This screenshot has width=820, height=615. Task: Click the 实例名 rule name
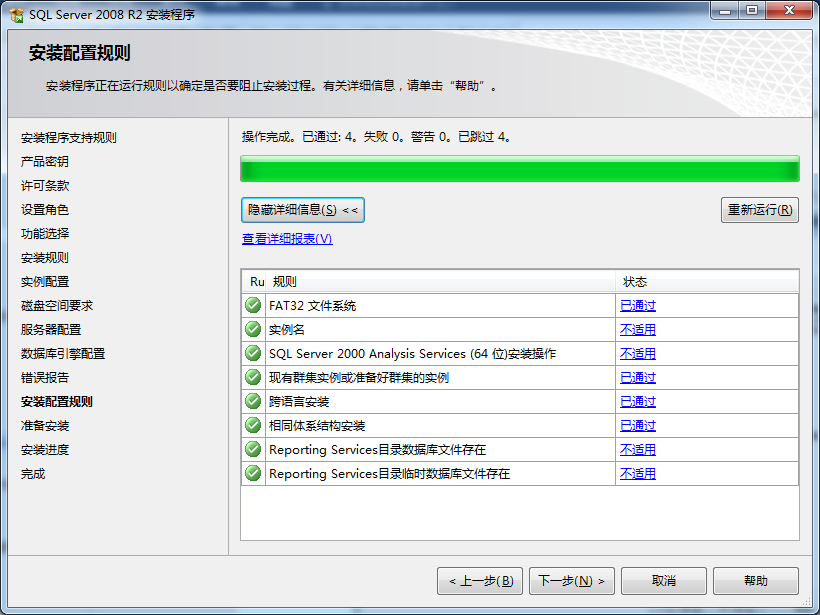tap(287, 330)
